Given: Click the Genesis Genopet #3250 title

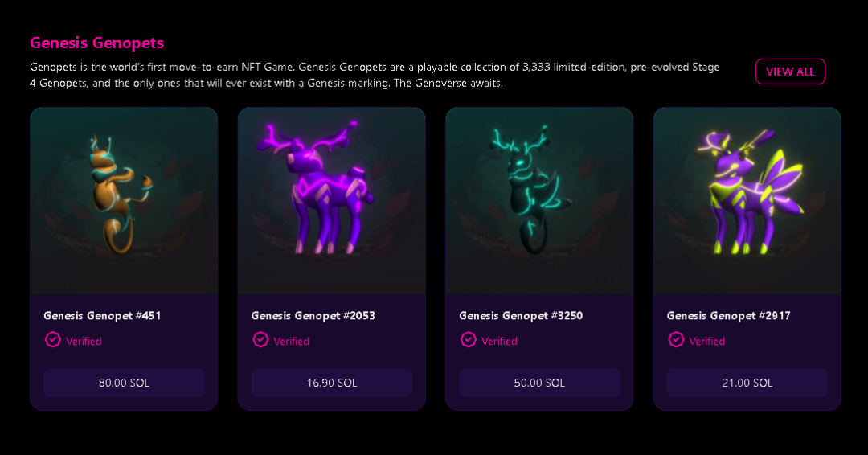Looking at the screenshot, I should [x=521, y=316].
